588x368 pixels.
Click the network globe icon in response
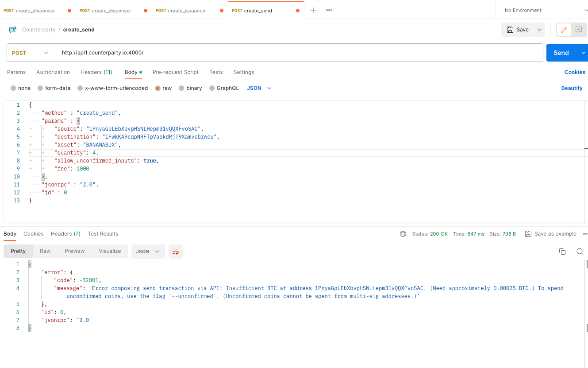[403, 234]
